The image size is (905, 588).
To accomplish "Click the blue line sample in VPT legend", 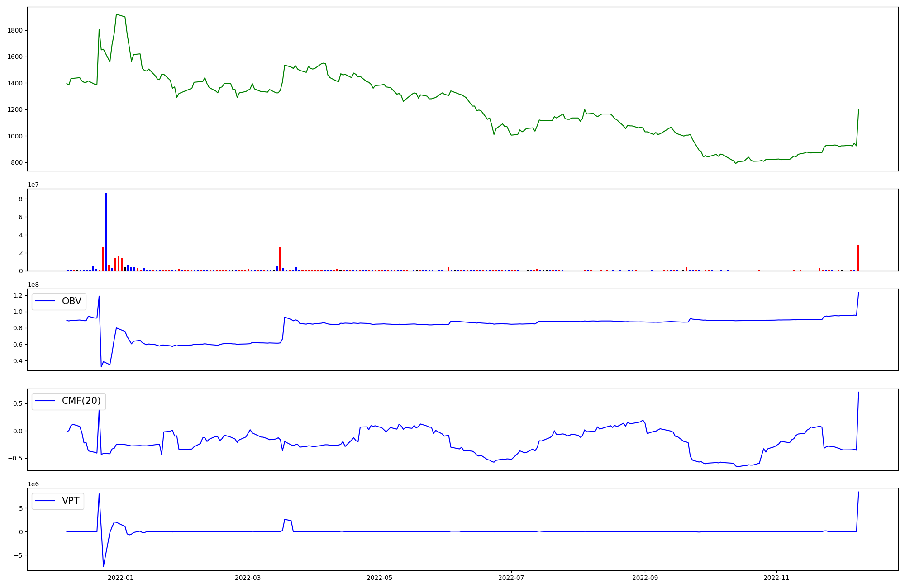I will pos(45,501).
